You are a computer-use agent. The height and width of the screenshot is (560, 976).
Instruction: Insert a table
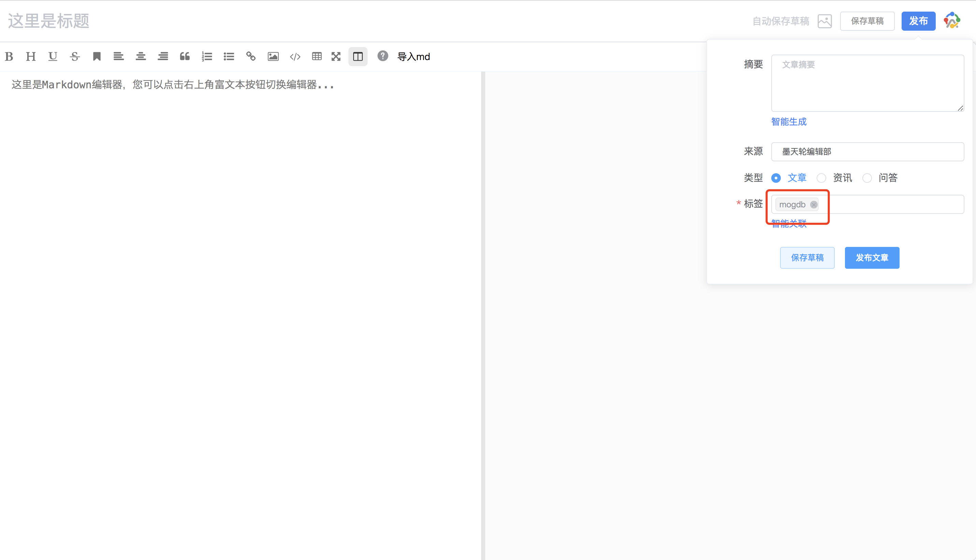[x=317, y=57]
